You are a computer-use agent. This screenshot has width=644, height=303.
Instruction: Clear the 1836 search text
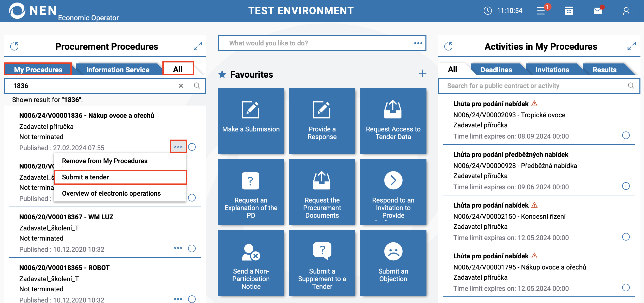pyautogui.click(x=181, y=86)
